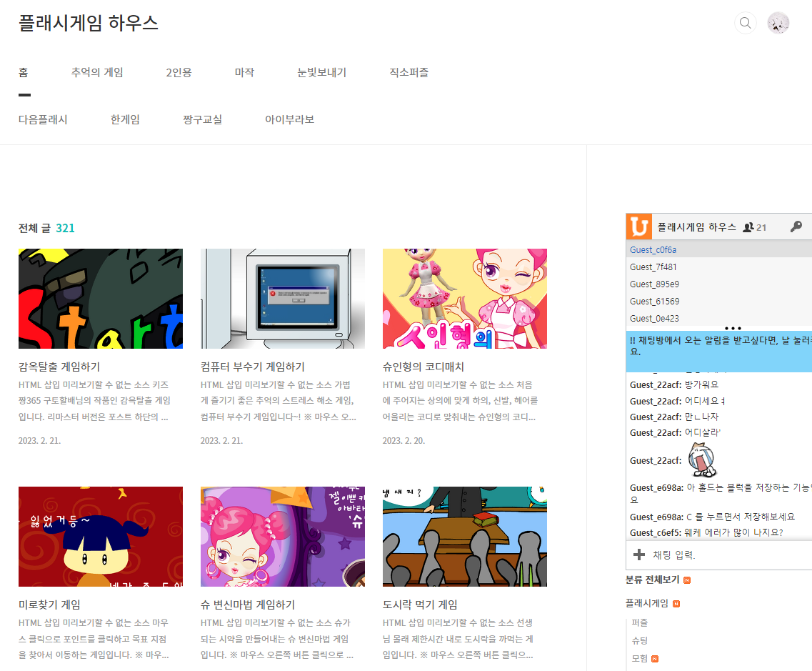Click the N badge next to 분류 전체보기
The height and width of the screenshot is (671, 812).
click(687, 580)
